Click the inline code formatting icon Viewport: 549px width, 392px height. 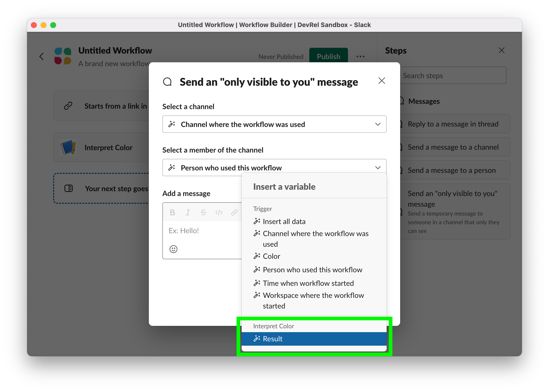click(x=219, y=212)
